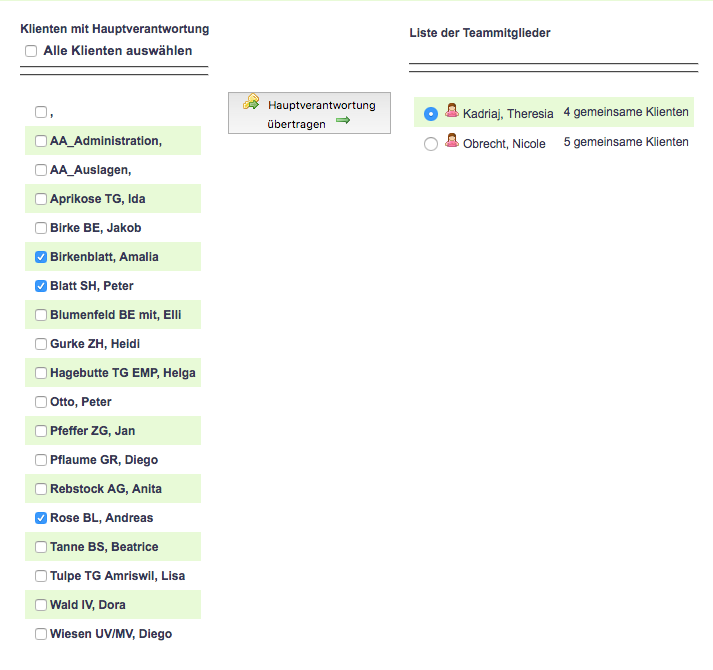
Task: Click the user icon beside Obrecht, Nicole
Action: click(x=452, y=142)
